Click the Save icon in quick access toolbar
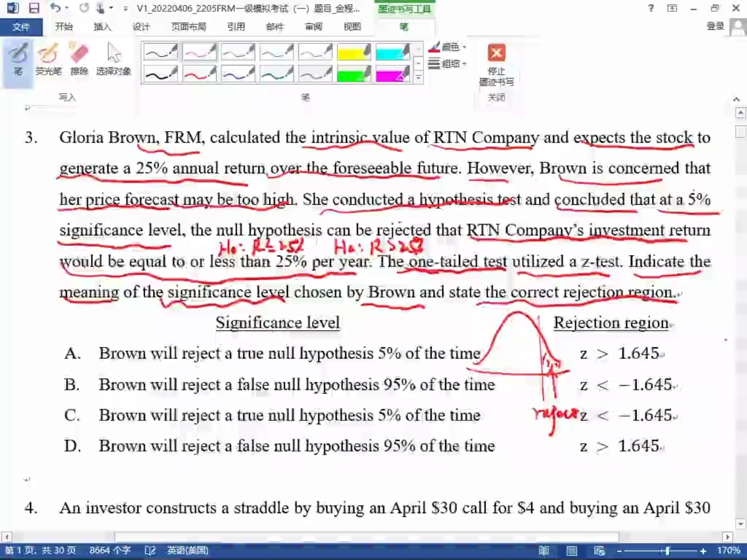 coord(34,8)
